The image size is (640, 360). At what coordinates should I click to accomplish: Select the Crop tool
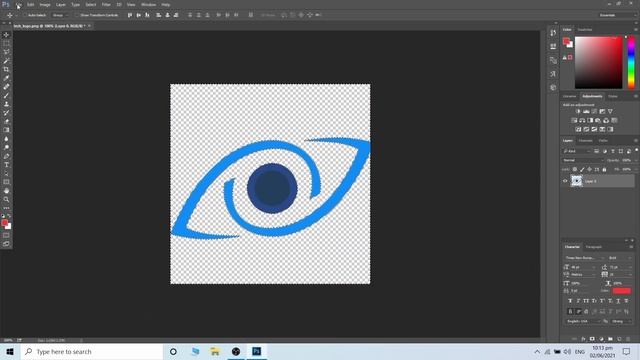6,69
